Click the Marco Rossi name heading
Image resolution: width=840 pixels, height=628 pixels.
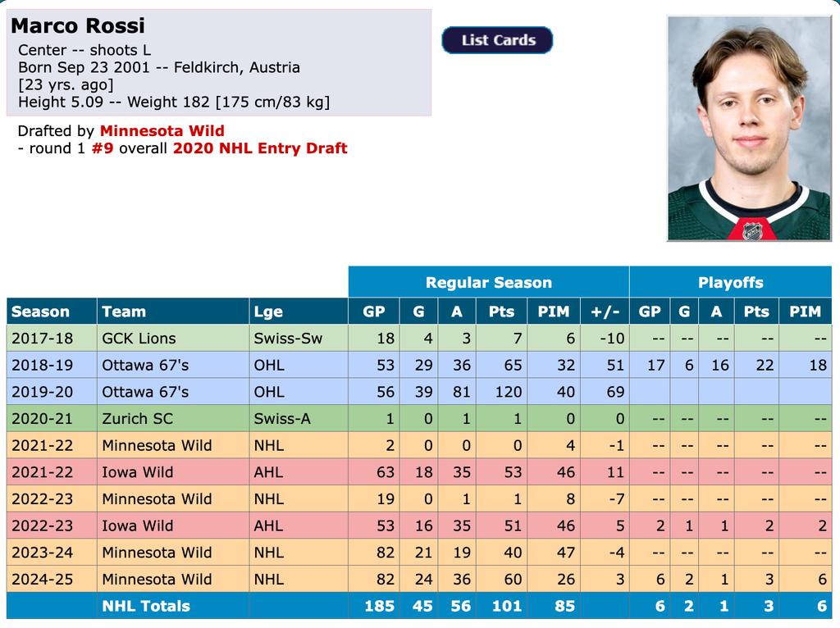[x=78, y=25]
